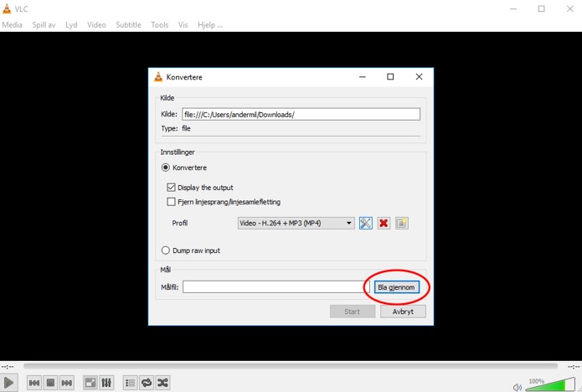Screen dimensions: 582x392
Task: Minimize the VLC main window
Action: [x=513, y=9]
